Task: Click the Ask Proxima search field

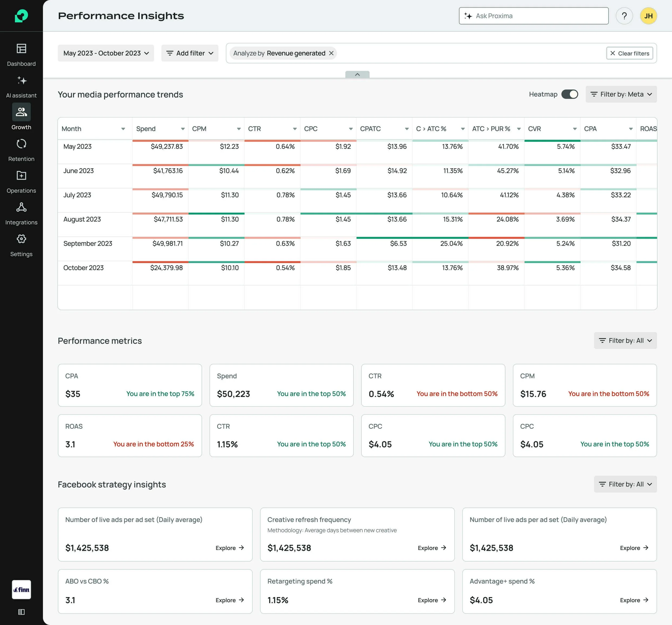Action: pos(533,16)
